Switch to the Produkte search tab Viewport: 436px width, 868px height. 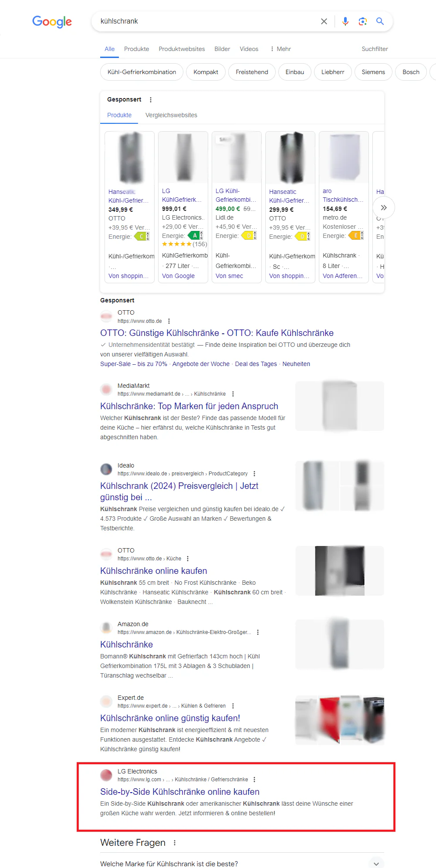tap(136, 49)
